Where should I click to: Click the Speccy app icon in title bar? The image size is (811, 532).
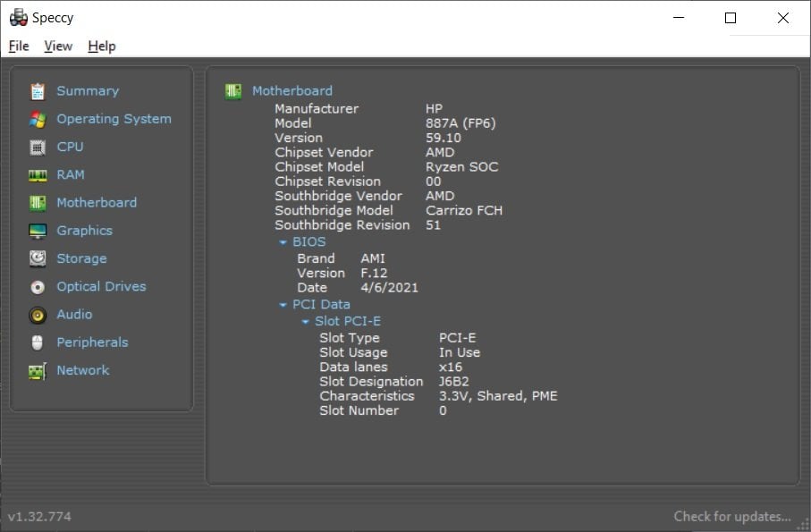click(19, 18)
